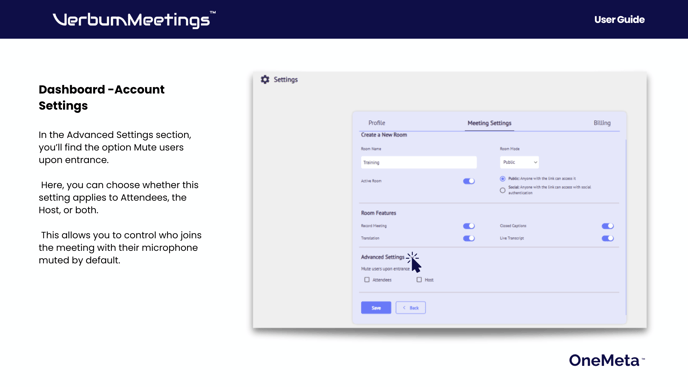
Task: Click the Create a New Room heading
Action: (x=384, y=135)
